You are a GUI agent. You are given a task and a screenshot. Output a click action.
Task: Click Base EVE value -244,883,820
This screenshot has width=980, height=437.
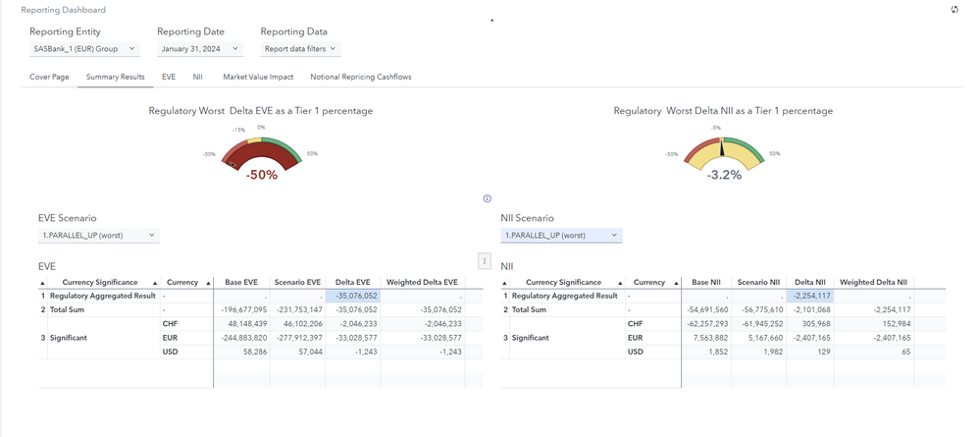click(x=243, y=338)
